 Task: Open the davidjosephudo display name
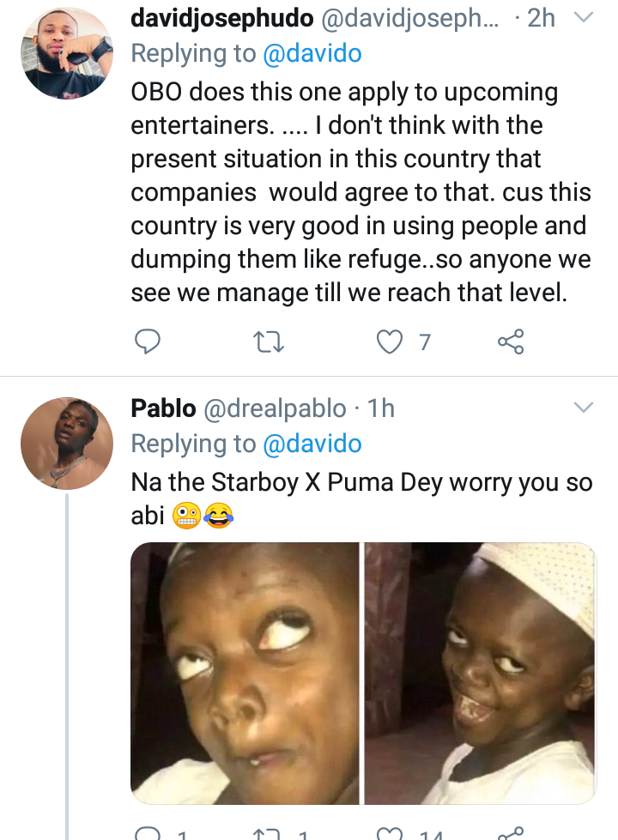221,17
